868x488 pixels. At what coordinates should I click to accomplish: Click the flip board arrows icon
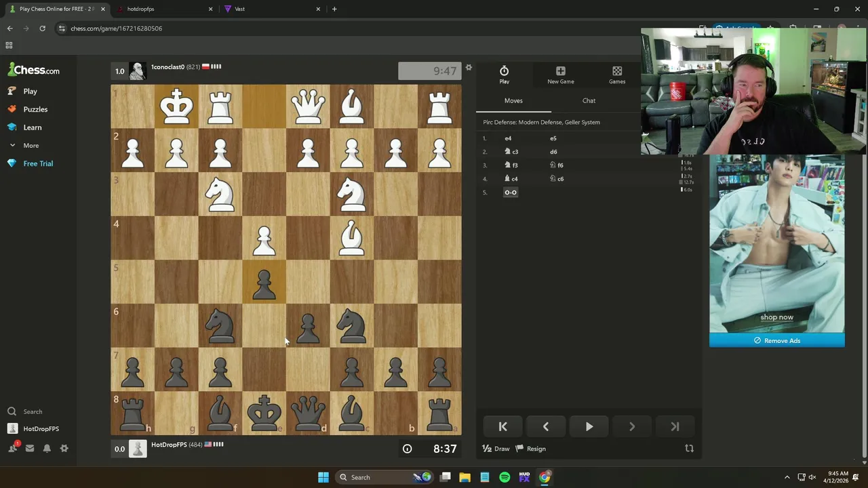(x=689, y=449)
